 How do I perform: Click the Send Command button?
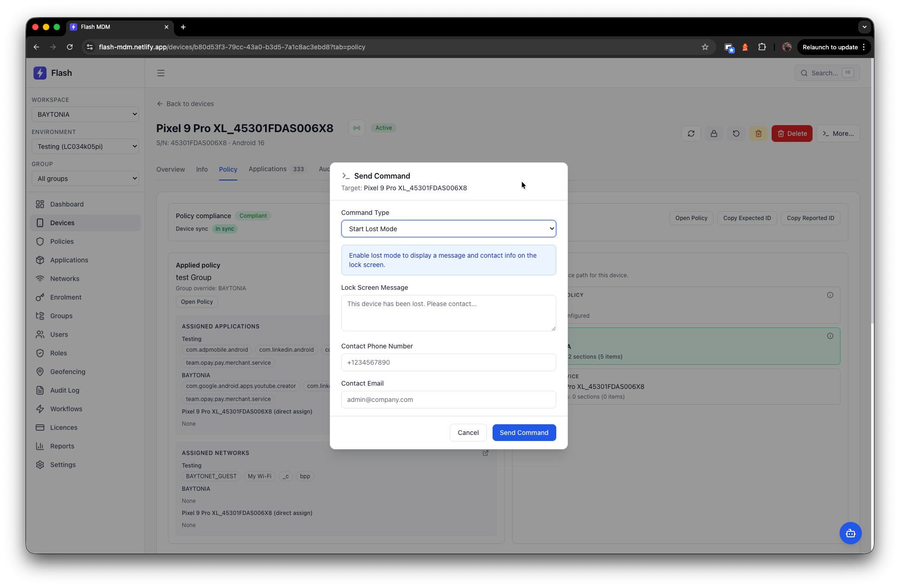(x=524, y=433)
